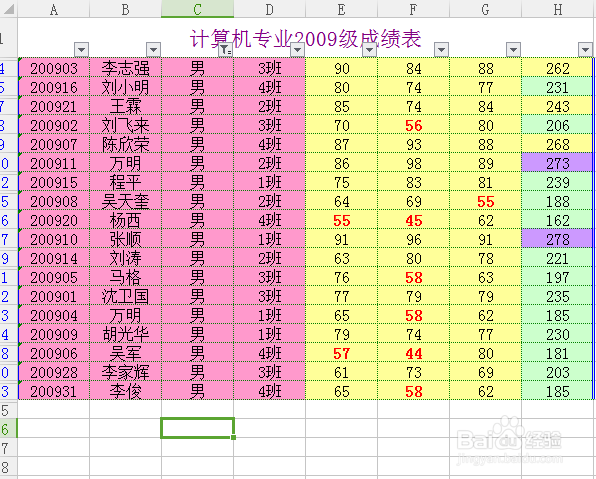Select name cell 沈卫国
Screen dimensions: 596x479
pyautogui.click(x=125, y=296)
